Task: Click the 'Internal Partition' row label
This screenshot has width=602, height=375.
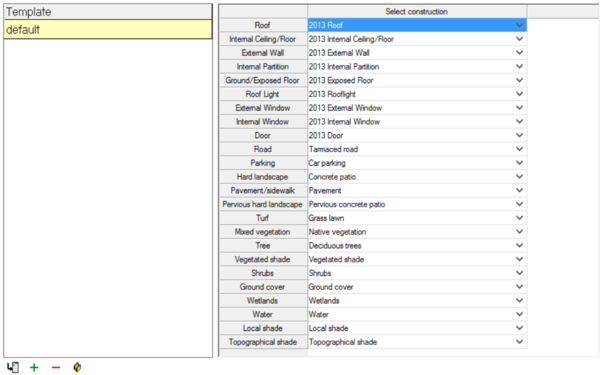Action: (x=263, y=67)
